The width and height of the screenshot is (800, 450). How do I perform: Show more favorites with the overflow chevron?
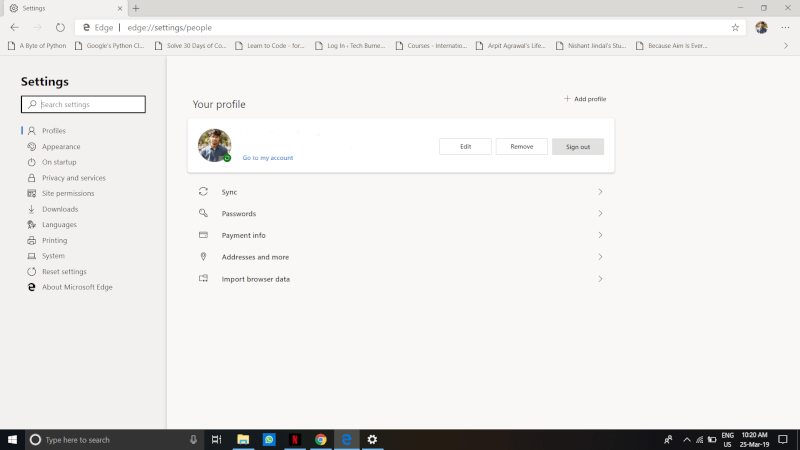pyautogui.click(x=786, y=45)
